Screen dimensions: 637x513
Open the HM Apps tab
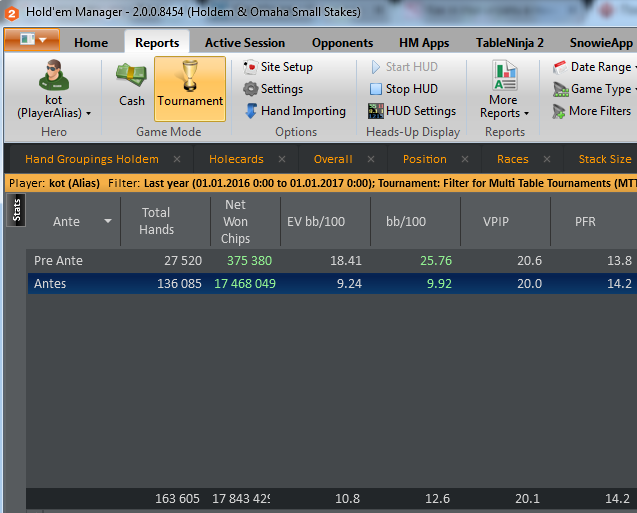424,43
